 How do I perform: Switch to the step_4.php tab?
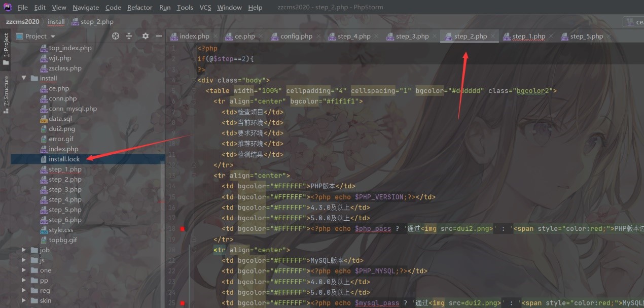[354, 37]
